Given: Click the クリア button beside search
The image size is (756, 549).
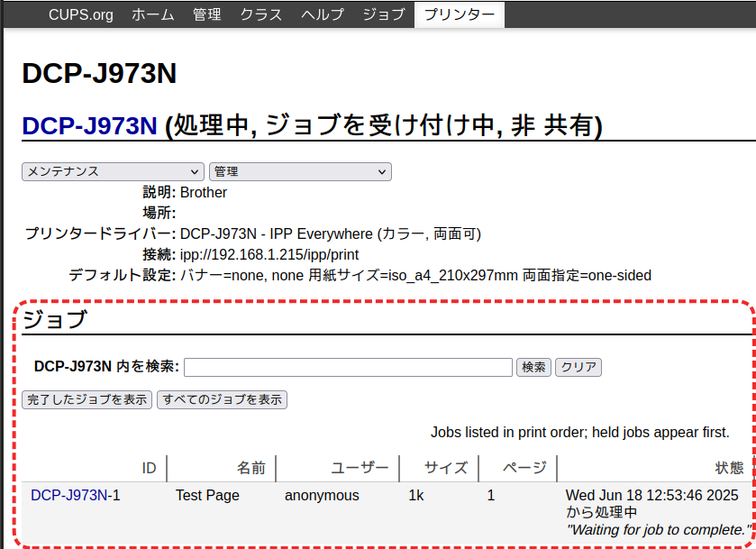Looking at the screenshot, I should (578, 367).
